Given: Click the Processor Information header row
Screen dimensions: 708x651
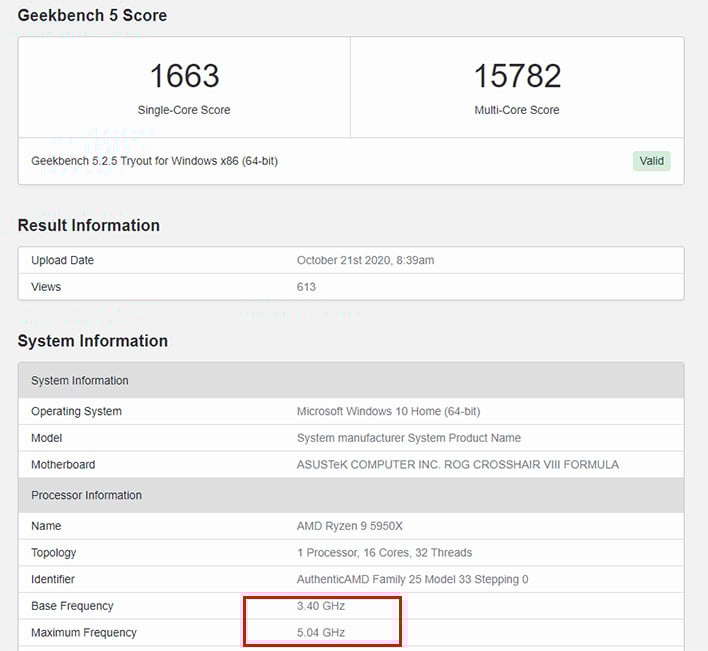Looking at the screenshot, I should pos(351,495).
